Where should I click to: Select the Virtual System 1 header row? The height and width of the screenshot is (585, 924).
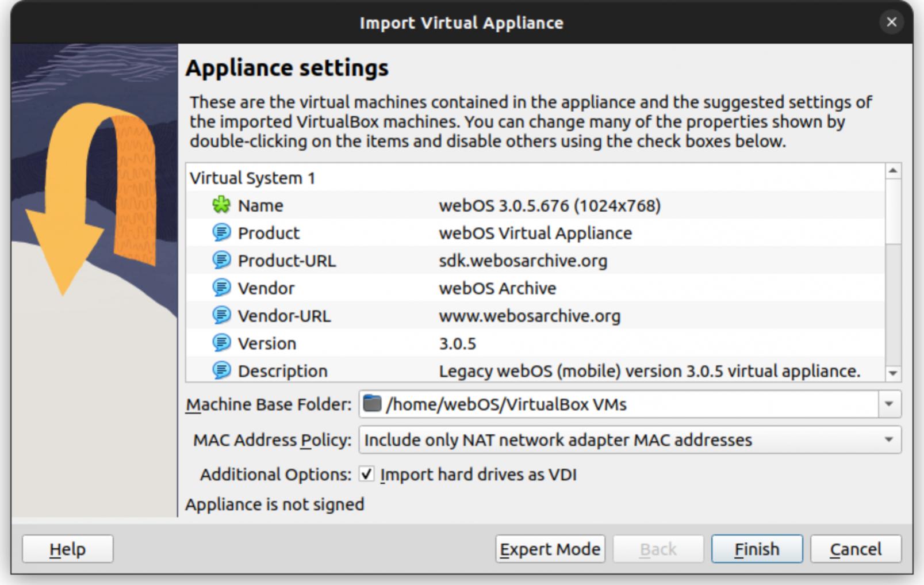(x=252, y=178)
